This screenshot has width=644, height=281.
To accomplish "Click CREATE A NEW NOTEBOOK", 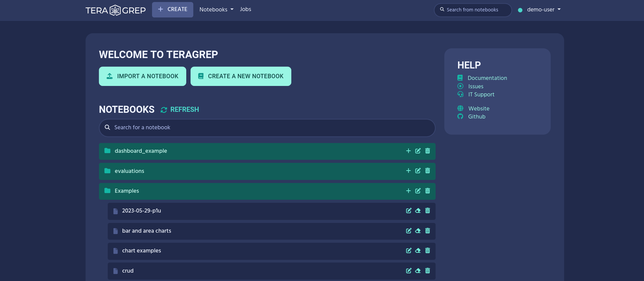I will (241, 76).
